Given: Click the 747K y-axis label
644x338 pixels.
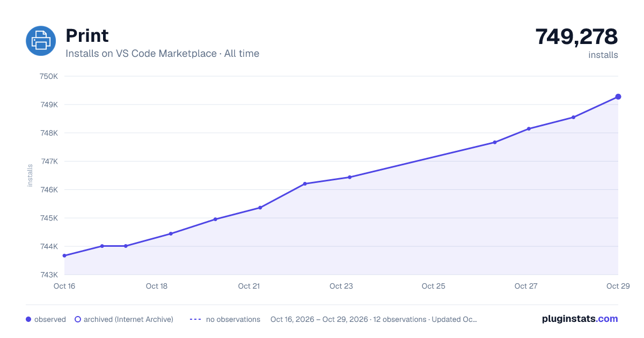Looking at the screenshot, I should (49, 161).
